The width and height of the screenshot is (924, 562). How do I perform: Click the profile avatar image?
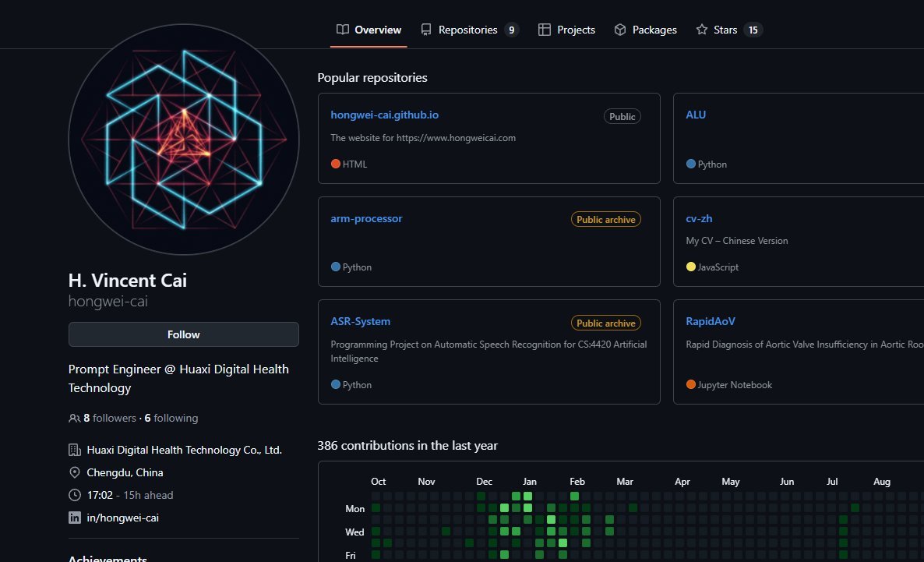(184, 140)
